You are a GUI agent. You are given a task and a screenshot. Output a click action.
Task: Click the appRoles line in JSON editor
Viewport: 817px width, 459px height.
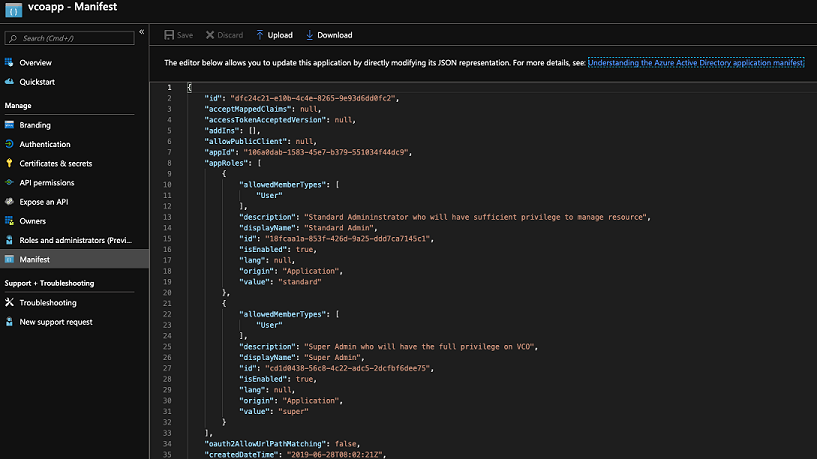(x=232, y=162)
